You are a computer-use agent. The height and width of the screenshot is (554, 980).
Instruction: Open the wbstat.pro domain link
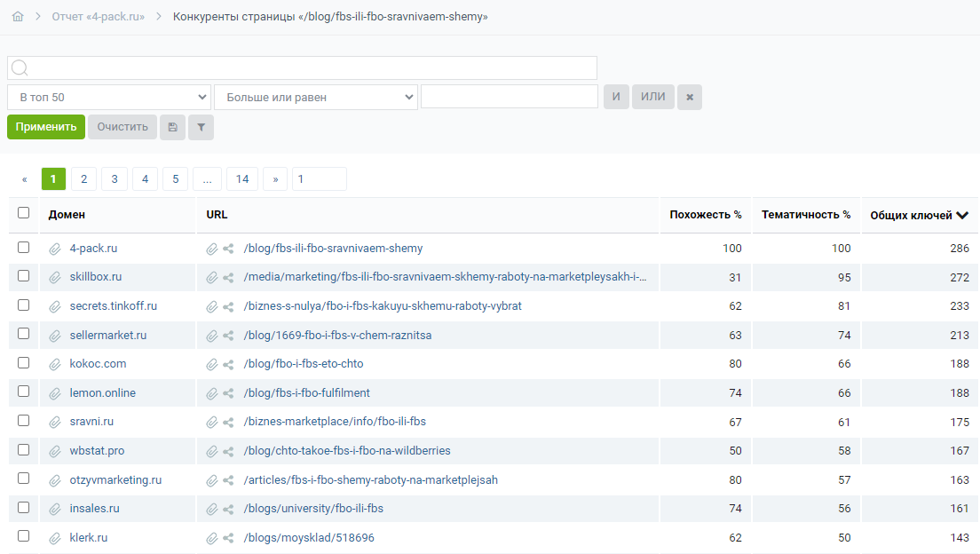(x=97, y=450)
